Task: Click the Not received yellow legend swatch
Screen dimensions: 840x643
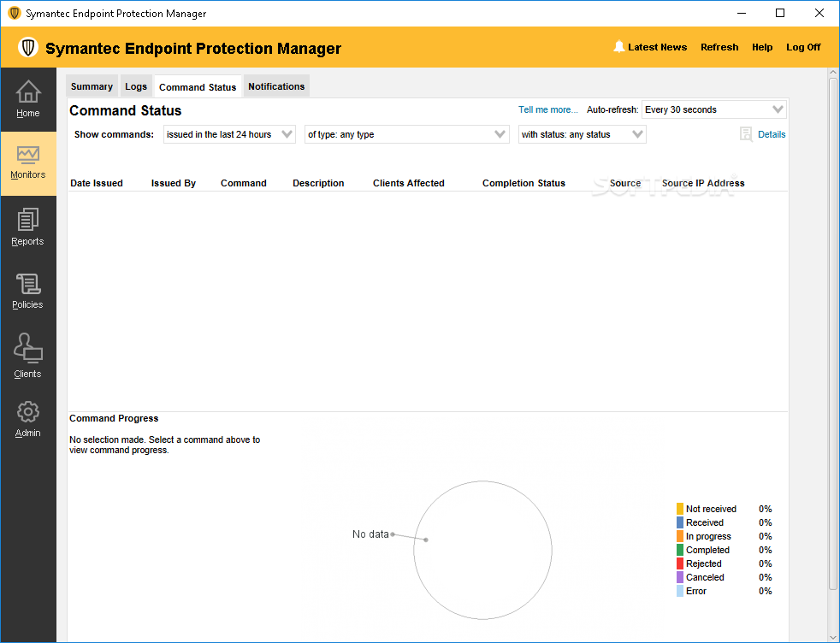Action: click(x=680, y=509)
